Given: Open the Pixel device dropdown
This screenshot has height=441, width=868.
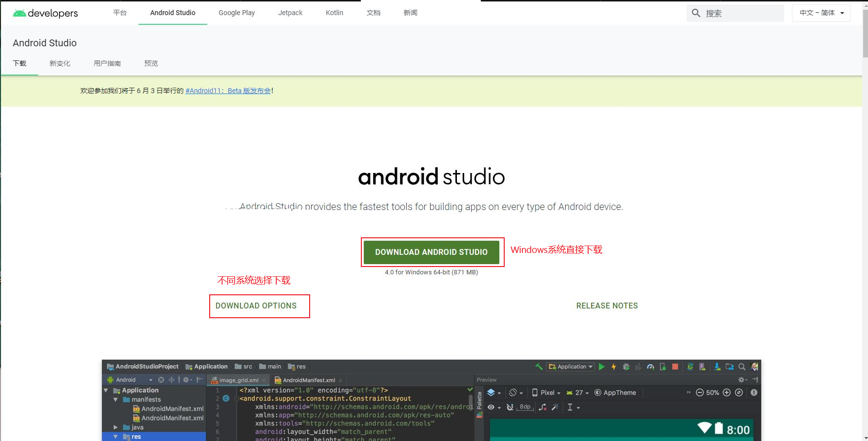Looking at the screenshot, I should (546, 393).
